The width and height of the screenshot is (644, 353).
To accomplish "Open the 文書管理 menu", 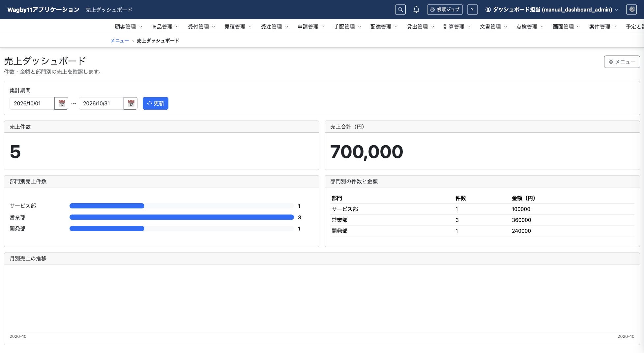I will pos(493,27).
